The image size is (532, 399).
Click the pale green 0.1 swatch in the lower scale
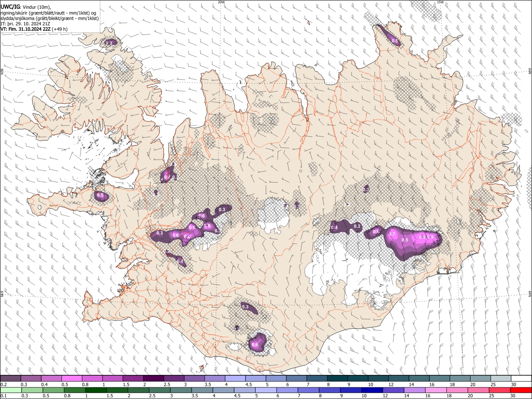[x=10, y=390]
